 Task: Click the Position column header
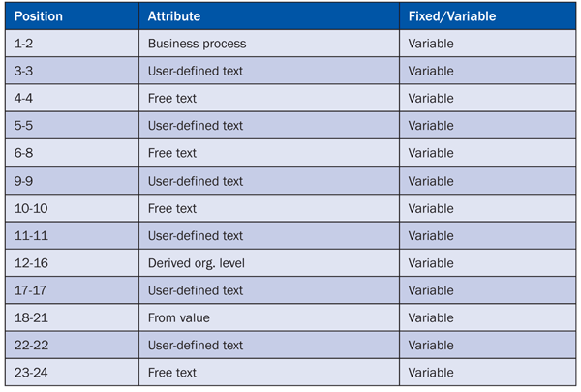tap(39, 16)
